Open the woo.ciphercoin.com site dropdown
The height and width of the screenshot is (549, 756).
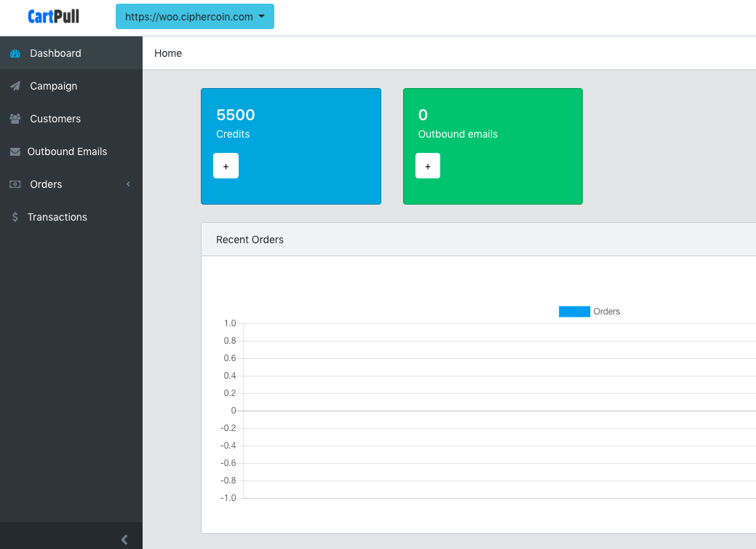[x=194, y=17]
